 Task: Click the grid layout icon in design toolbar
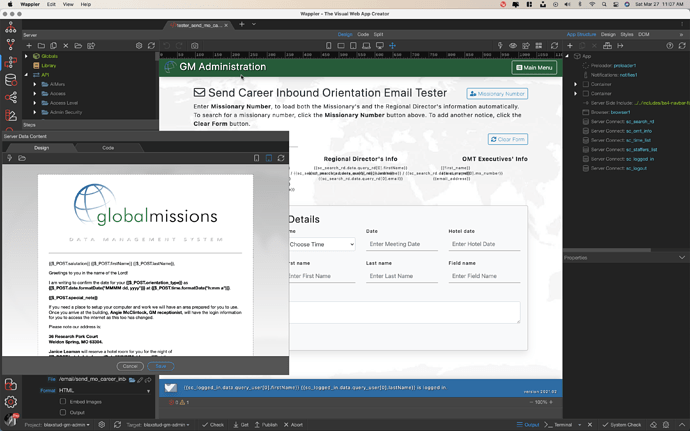539,45
